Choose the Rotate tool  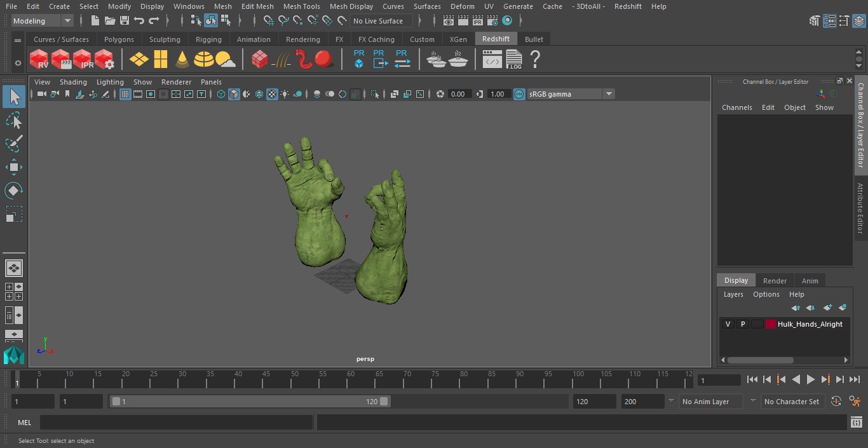[x=14, y=191]
